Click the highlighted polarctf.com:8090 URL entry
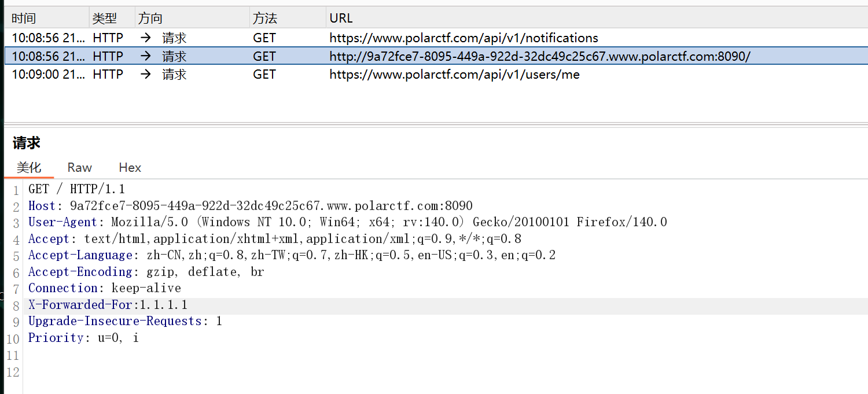Image resolution: width=868 pixels, height=394 pixels. [539, 56]
